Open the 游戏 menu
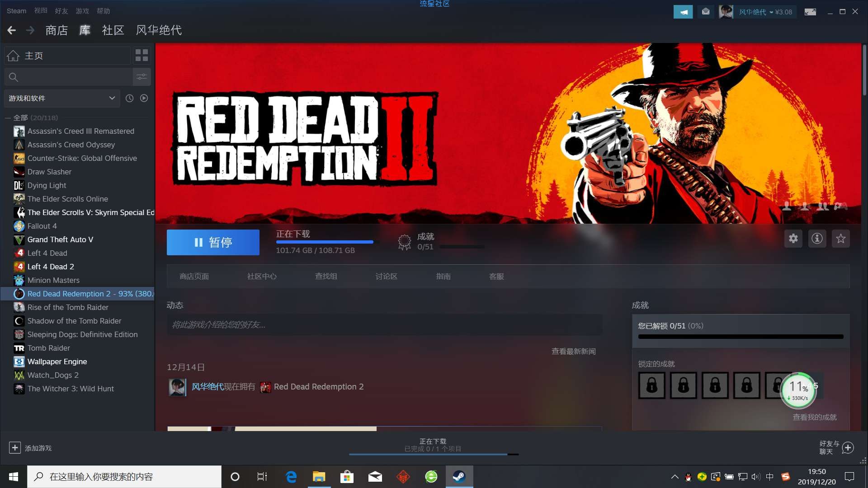The height and width of the screenshot is (488, 868). click(x=82, y=11)
